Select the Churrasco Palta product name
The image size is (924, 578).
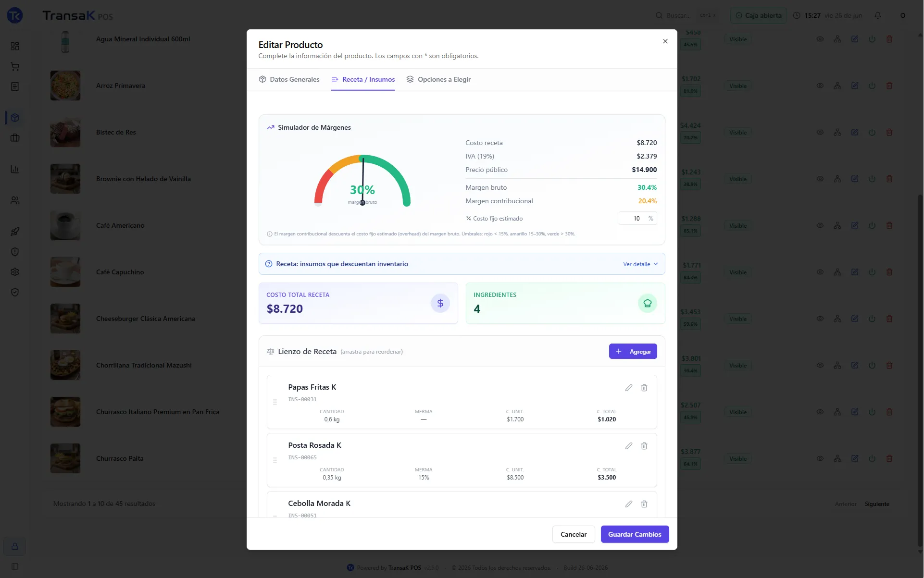pos(120,459)
